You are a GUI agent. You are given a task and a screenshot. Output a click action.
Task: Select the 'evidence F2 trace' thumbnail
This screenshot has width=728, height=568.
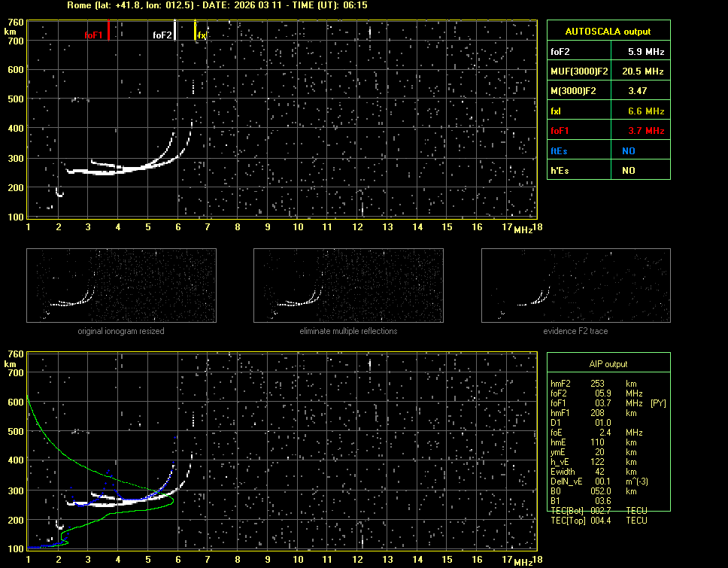point(575,286)
